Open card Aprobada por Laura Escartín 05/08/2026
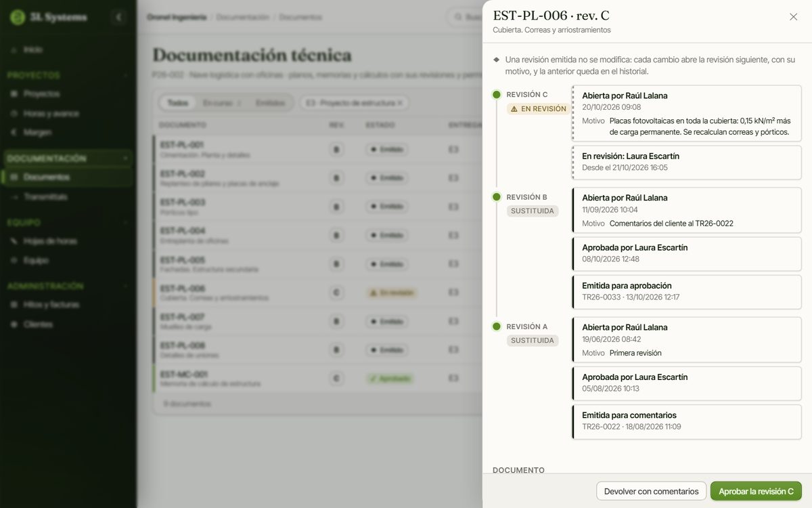The height and width of the screenshot is (508, 812). (x=687, y=383)
